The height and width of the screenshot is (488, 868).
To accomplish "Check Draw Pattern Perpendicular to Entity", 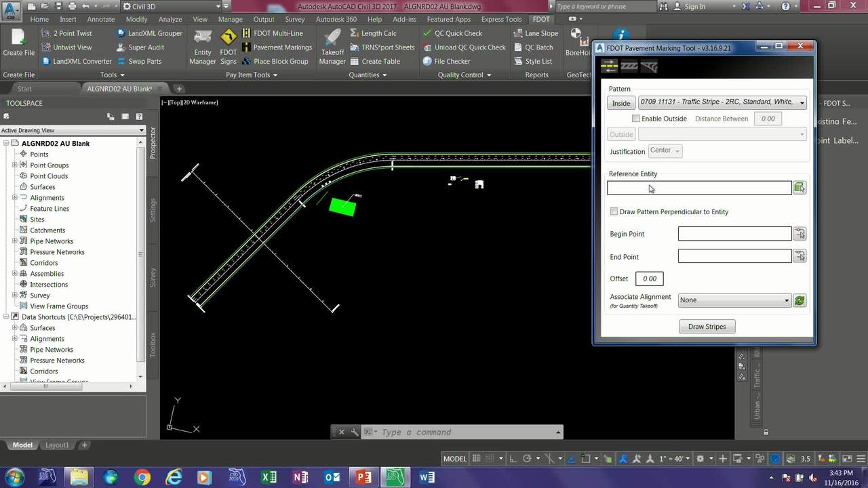I will point(614,211).
